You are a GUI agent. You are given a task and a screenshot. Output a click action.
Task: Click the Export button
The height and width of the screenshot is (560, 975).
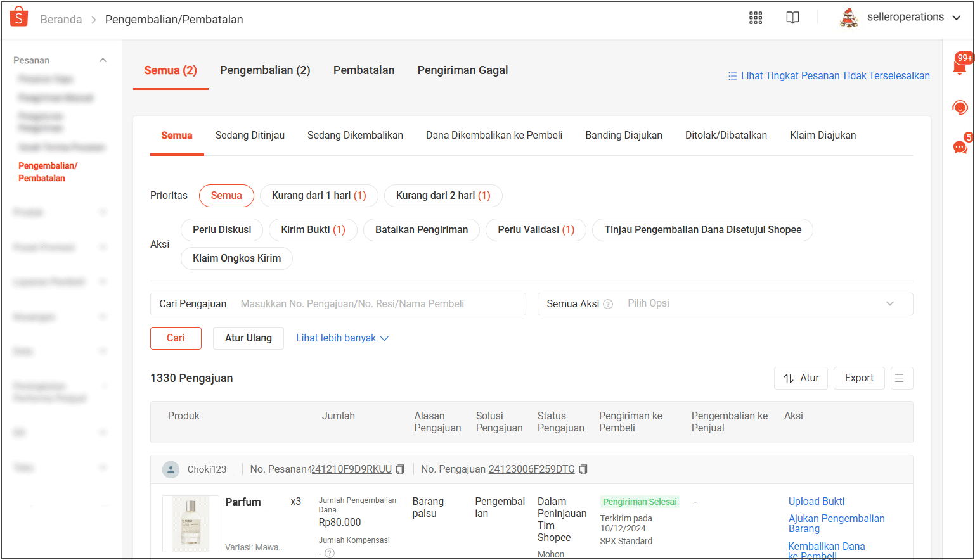pyautogui.click(x=858, y=378)
